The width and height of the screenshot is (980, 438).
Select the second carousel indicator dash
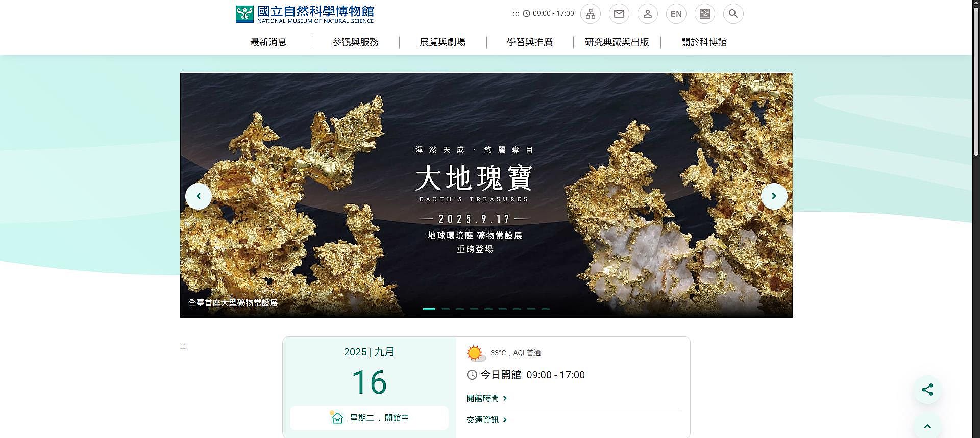point(445,309)
